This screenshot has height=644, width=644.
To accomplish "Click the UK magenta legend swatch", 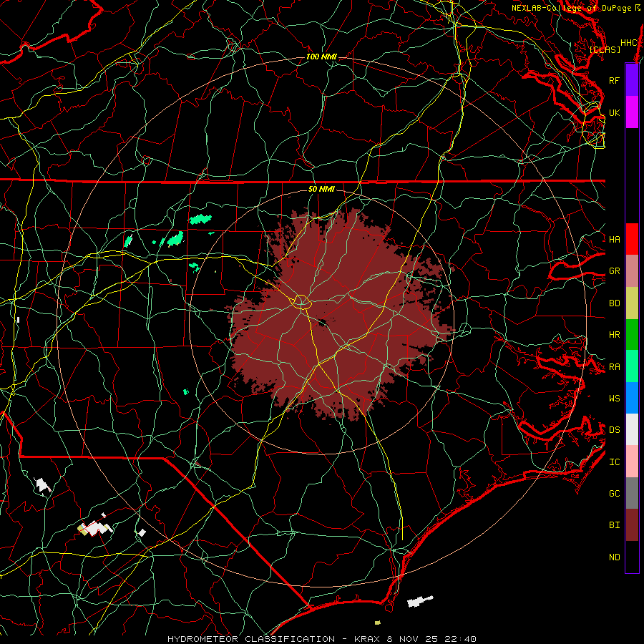I will 632,112.
